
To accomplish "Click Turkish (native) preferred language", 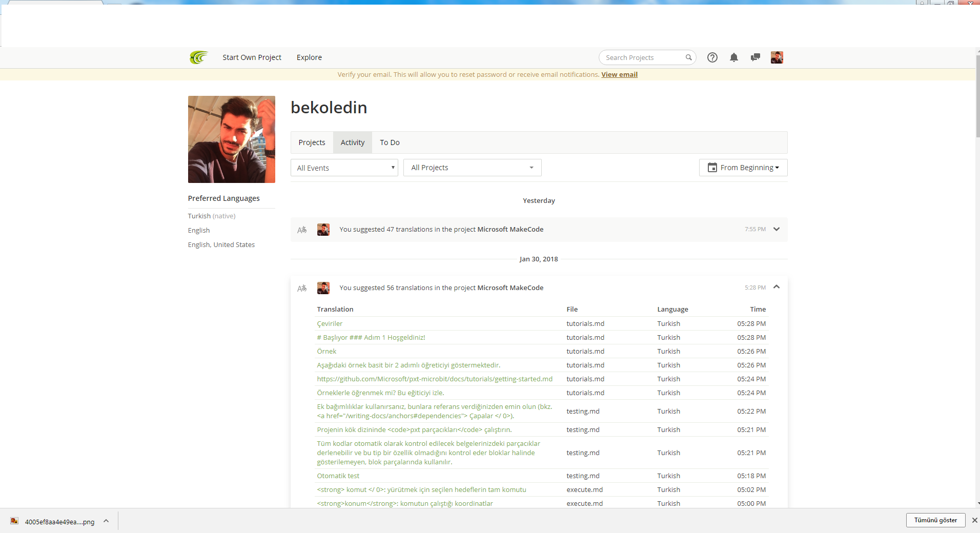I will click(212, 216).
